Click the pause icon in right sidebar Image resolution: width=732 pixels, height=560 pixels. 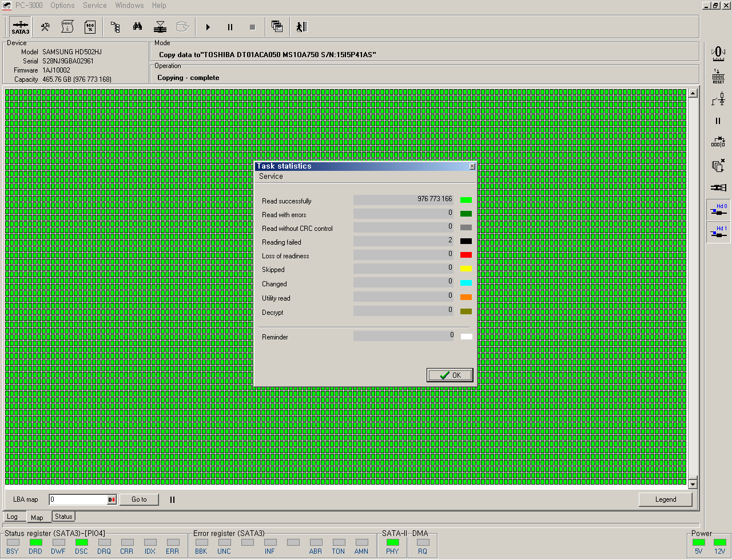click(x=718, y=121)
